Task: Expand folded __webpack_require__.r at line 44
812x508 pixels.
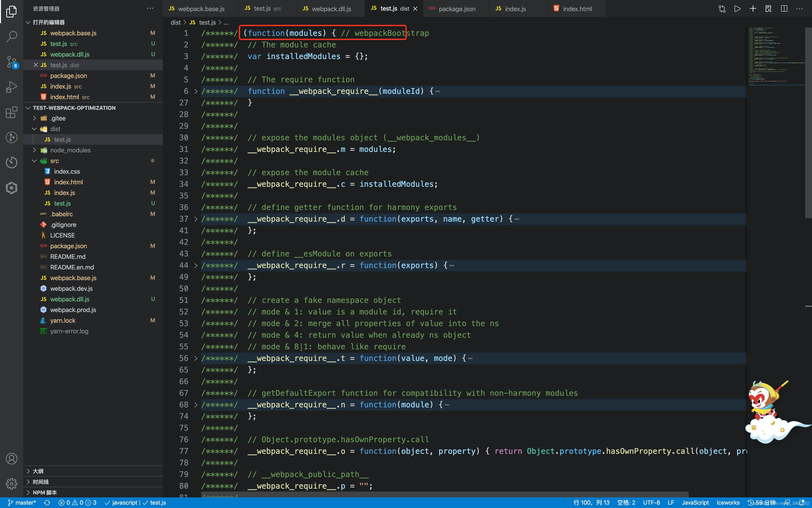Action: pos(196,265)
